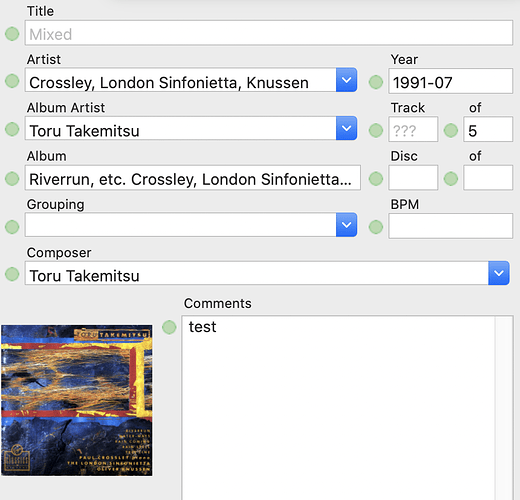Click the green dot beside Grouping field
The width and height of the screenshot is (520, 500).
pyautogui.click(x=12, y=227)
